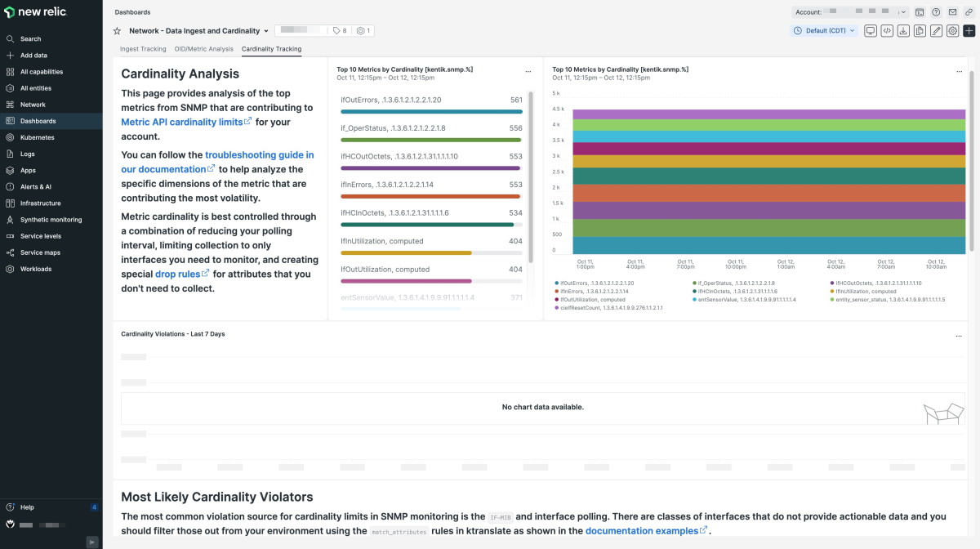Screen dimensions: 980x549
Task: Click the dashboard JSON code icon
Action: point(887,31)
